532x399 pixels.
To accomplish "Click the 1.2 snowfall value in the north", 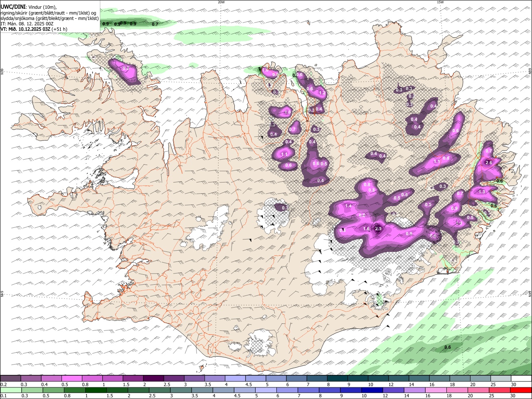I will coord(322,93).
